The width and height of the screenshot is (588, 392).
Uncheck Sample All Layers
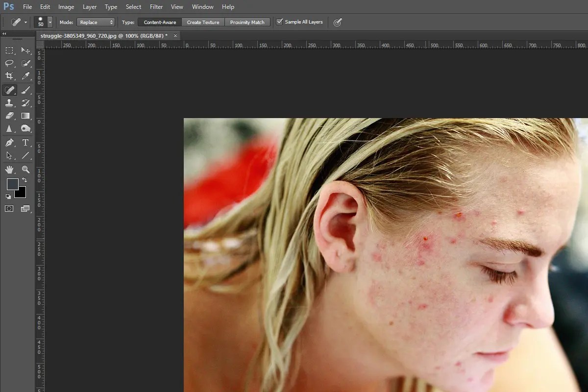tap(279, 22)
